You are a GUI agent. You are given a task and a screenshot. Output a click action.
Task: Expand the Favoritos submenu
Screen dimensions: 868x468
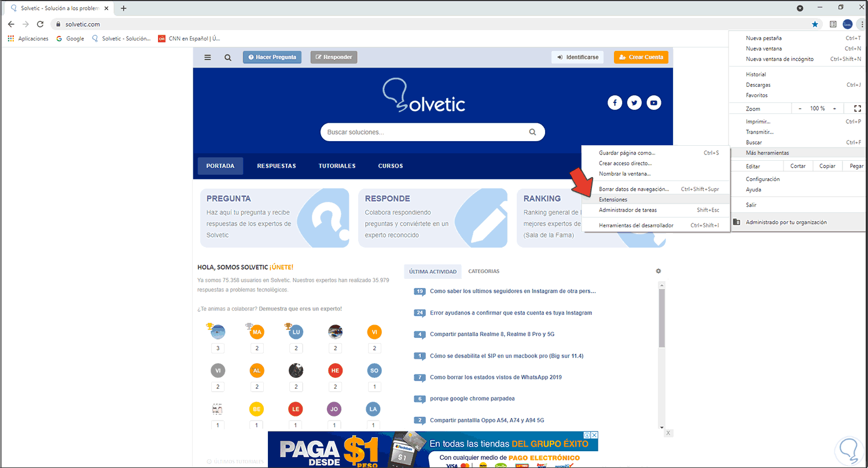pyautogui.click(x=799, y=95)
